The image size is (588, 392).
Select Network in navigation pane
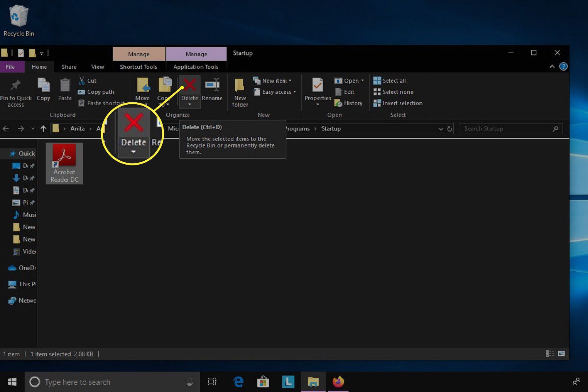(22, 301)
